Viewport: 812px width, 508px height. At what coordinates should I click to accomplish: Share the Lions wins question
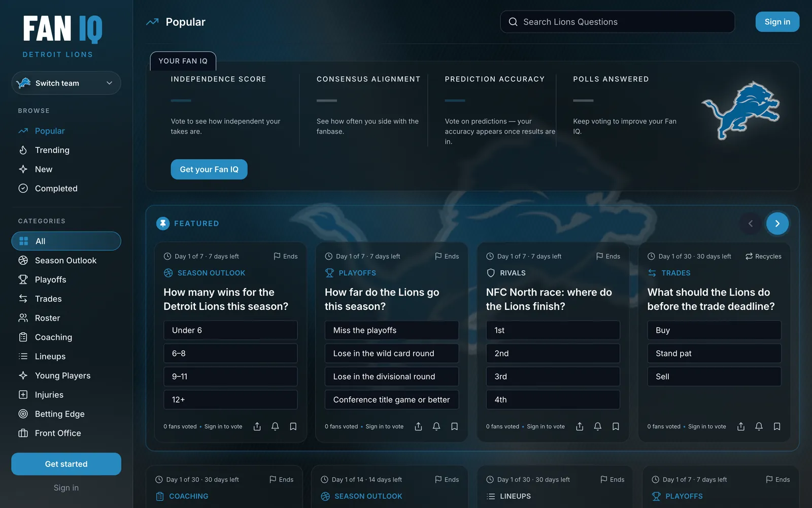click(257, 426)
